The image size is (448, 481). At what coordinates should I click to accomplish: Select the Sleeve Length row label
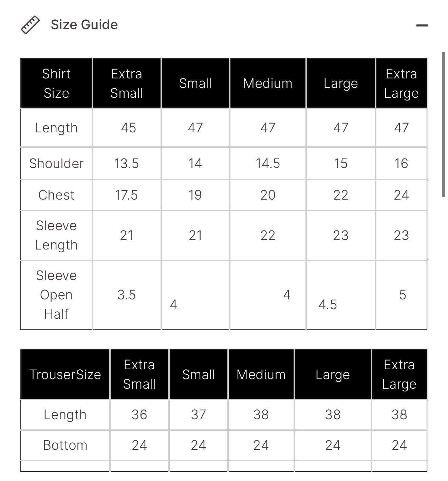pos(56,235)
